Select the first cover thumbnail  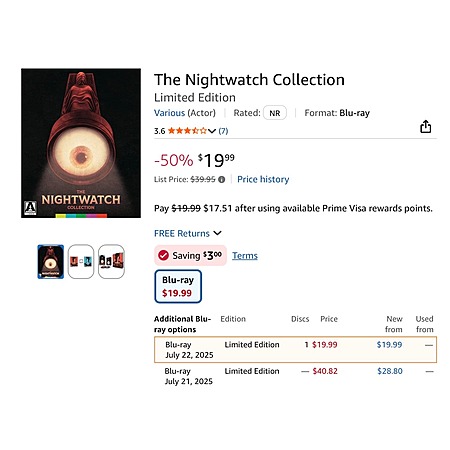pyautogui.click(x=51, y=262)
